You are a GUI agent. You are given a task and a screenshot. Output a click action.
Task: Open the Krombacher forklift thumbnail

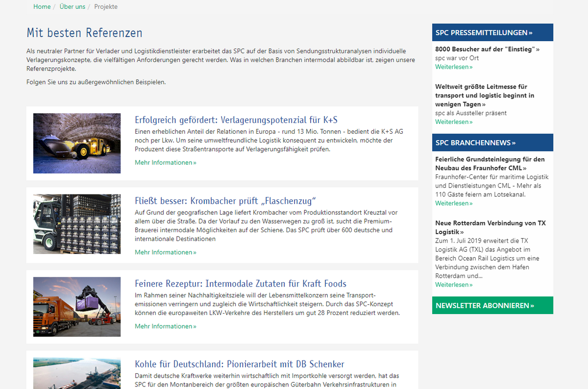click(x=77, y=224)
